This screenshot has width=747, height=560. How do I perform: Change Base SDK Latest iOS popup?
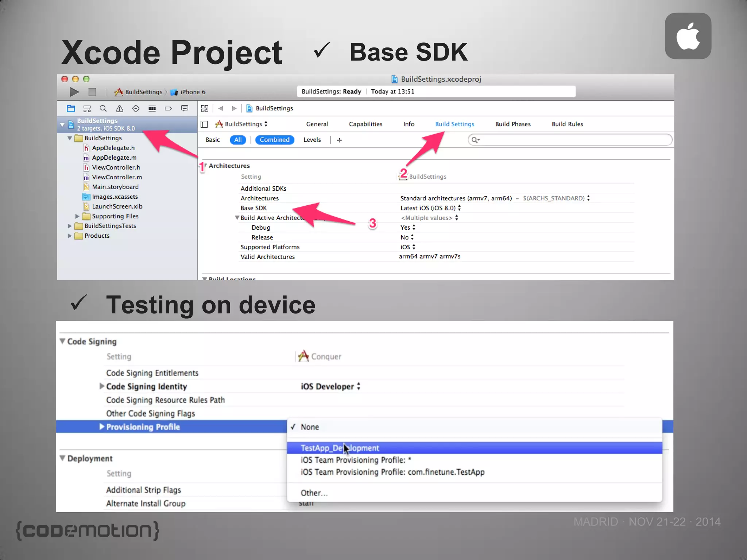click(430, 208)
